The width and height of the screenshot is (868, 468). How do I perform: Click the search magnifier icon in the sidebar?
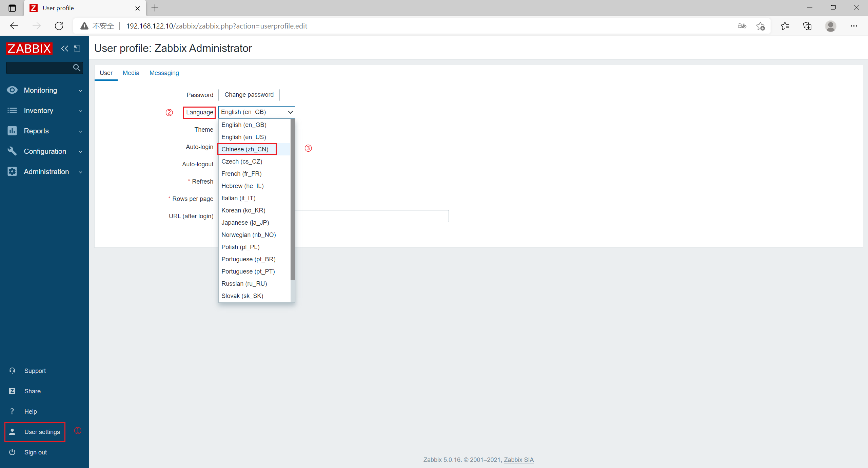point(77,68)
